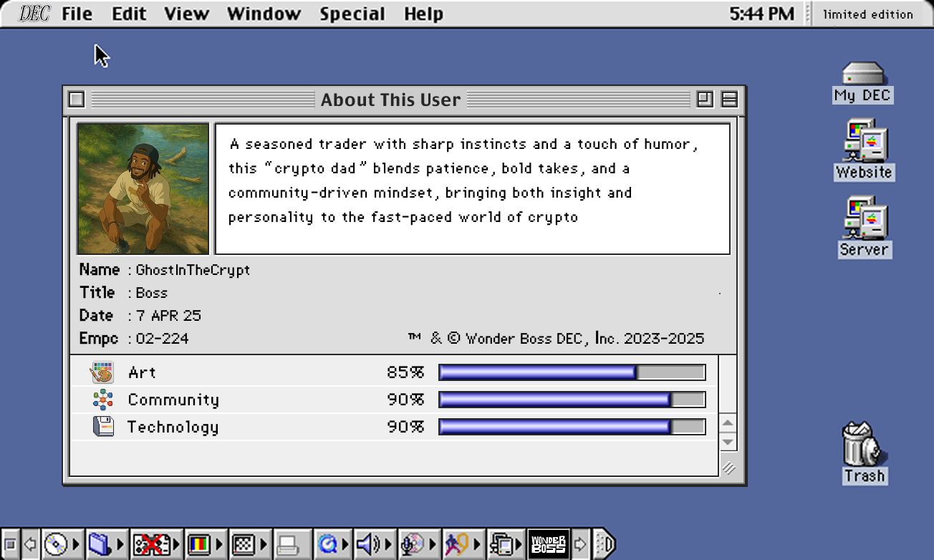Viewport: 934px width, 560px height.
Task: Open the Help menu
Action: click(x=423, y=14)
